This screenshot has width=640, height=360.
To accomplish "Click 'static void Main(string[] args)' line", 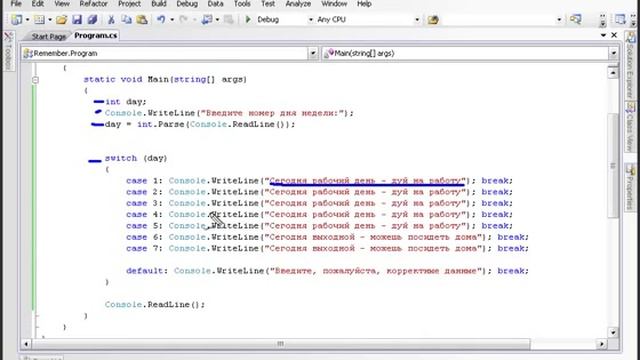I will coord(165,80).
